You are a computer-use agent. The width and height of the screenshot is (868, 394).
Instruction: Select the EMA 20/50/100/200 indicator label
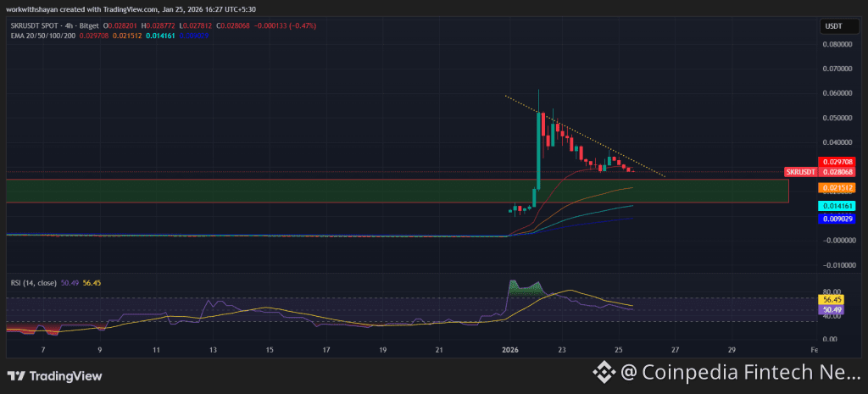tap(42, 36)
